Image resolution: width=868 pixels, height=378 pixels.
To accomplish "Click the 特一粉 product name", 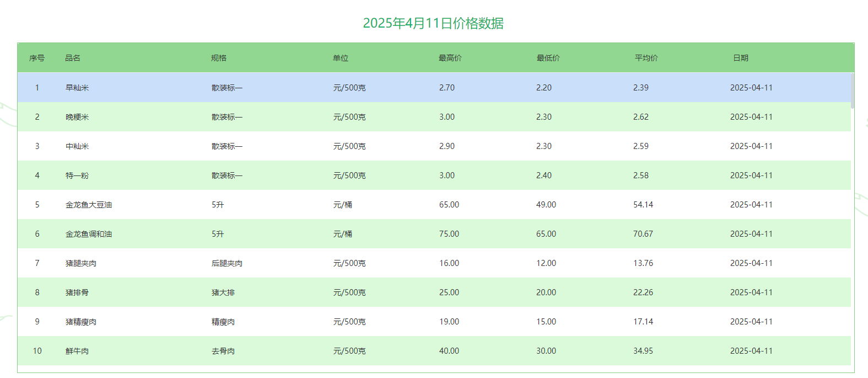I will coord(77,175).
